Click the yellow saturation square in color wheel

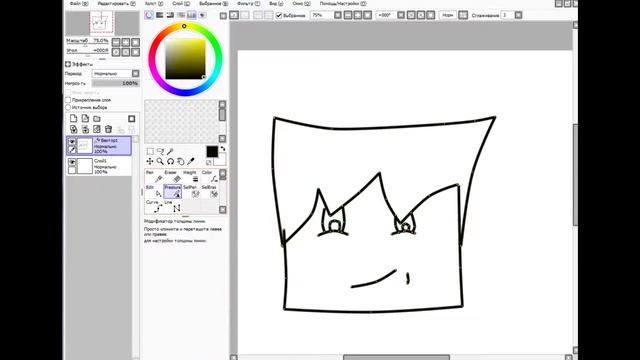point(185,59)
